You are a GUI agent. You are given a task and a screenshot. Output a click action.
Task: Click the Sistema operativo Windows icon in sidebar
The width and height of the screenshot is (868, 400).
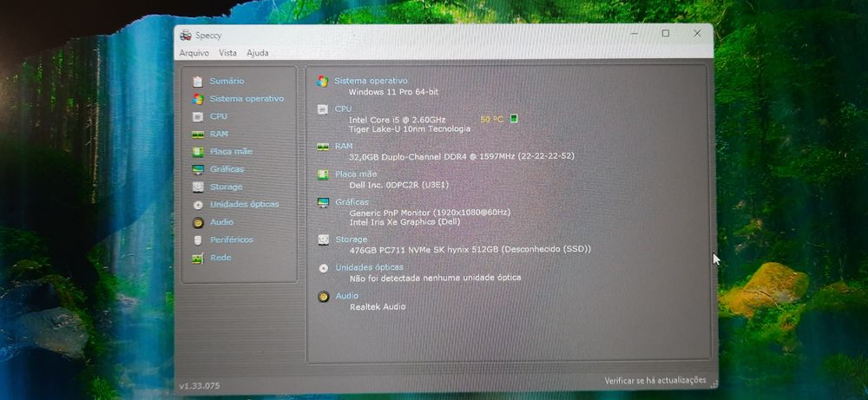[x=198, y=99]
